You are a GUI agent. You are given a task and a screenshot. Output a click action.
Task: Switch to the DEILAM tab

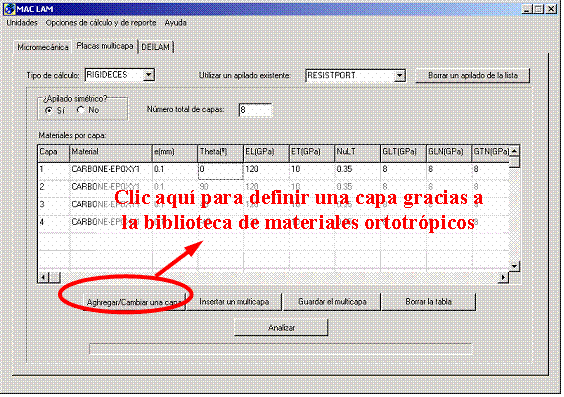click(156, 47)
